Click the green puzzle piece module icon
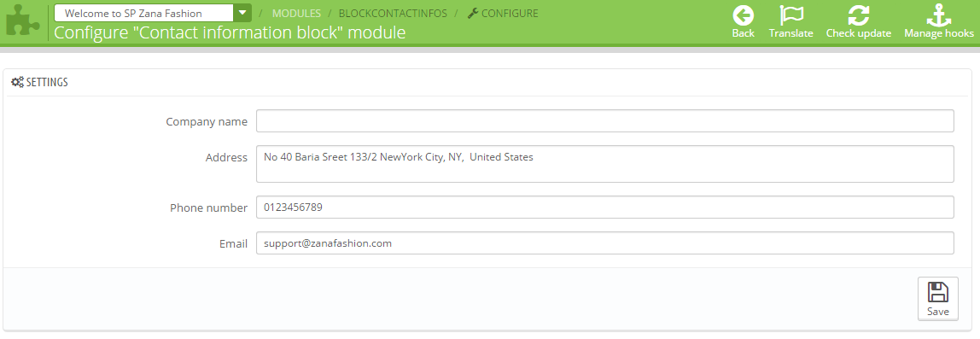The width and height of the screenshot is (980, 339). point(22,22)
